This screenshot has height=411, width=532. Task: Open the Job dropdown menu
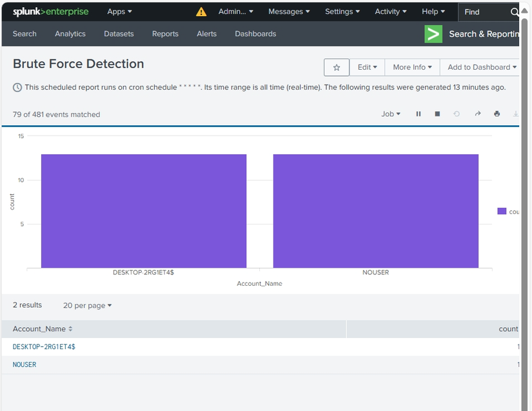click(x=391, y=114)
